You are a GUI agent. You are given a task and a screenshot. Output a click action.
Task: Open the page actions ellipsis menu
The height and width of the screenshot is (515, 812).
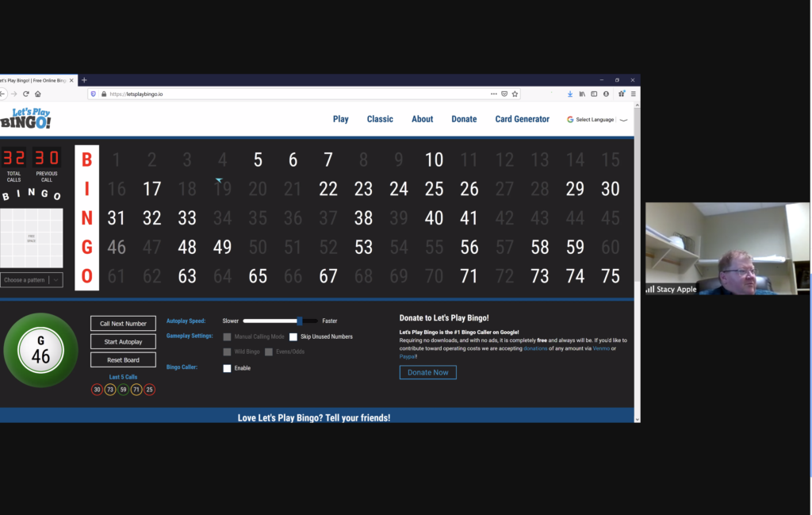(x=493, y=94)
